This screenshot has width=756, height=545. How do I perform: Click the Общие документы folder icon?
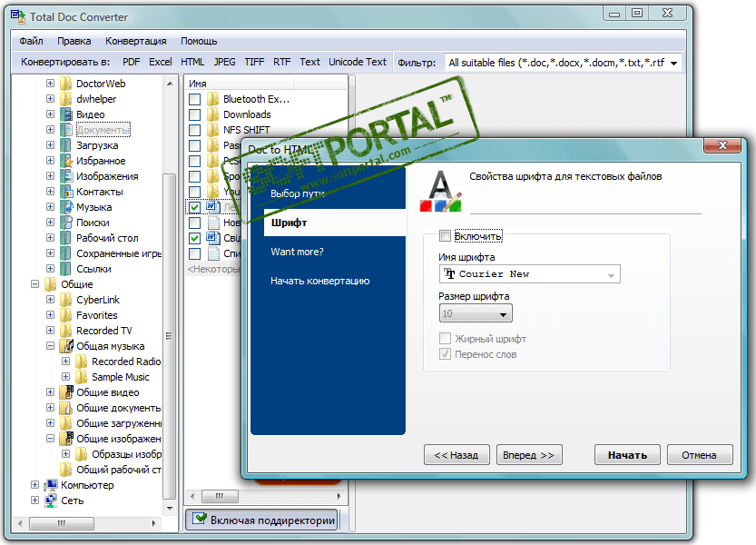(x=66, y=408)
